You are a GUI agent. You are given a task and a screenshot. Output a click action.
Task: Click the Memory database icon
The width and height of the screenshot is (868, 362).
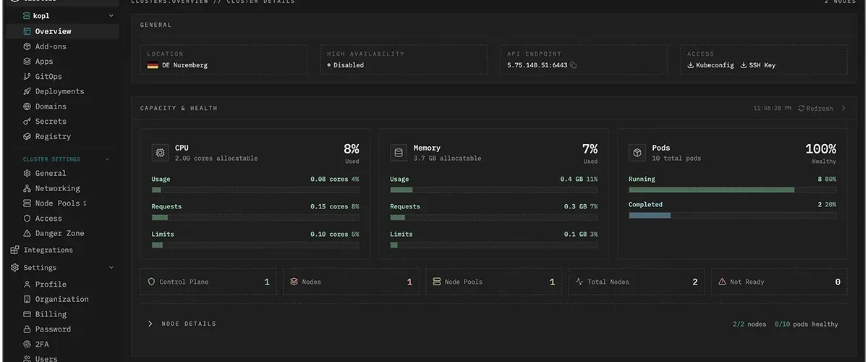point(399,152)
